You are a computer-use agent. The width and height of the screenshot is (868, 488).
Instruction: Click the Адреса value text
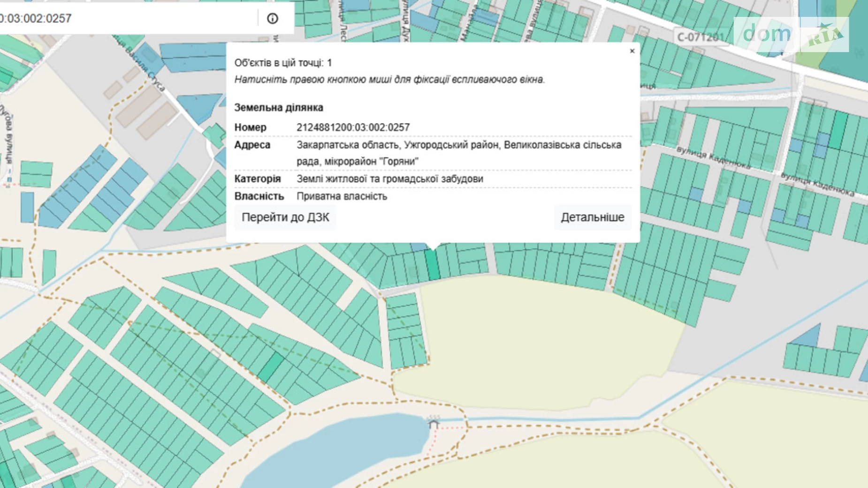[459, 153]
